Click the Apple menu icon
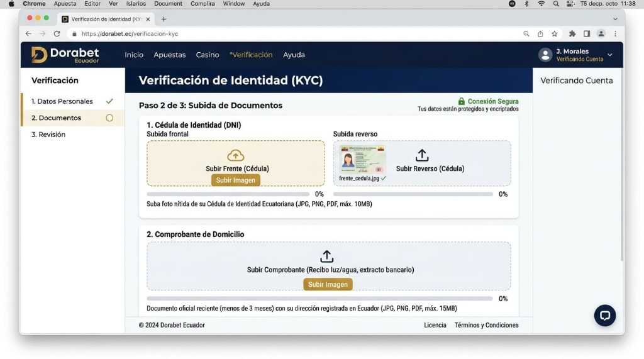Screen dimensions: 644x359 11,4
